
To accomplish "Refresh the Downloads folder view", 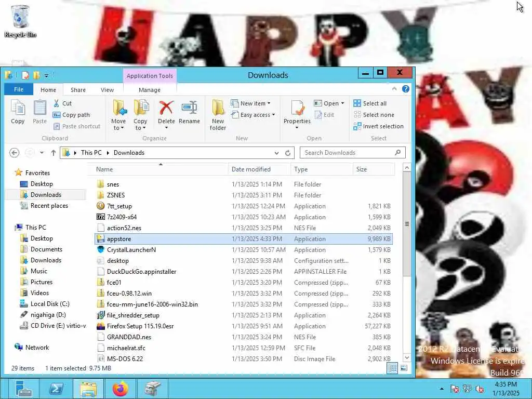I will tap(288, 153).
